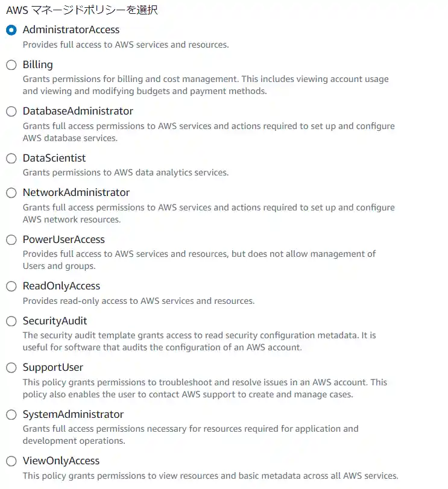Click the PowerUserAccess policy name label

pos(64,239)
